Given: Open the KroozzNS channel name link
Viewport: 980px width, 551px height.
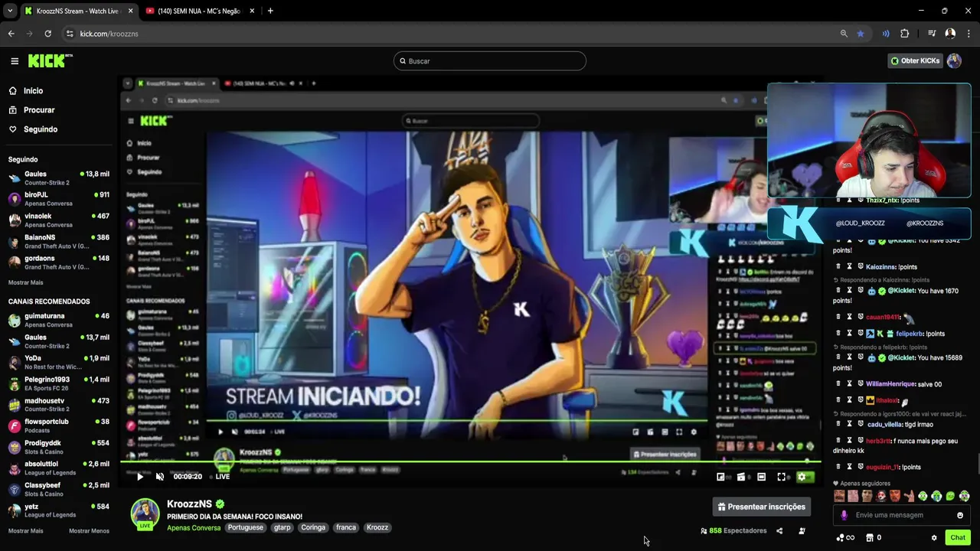Looking at the screenshot, I should tap(189, 504).
